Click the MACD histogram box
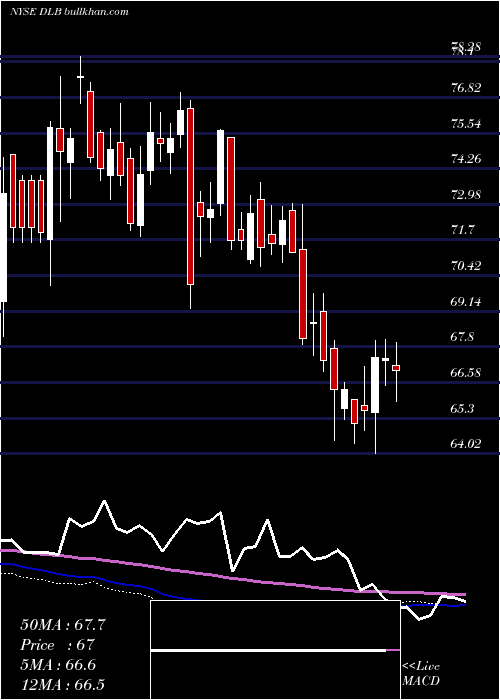Image resolution: width=500 pixels, height=700 pixels. point(275,650)
